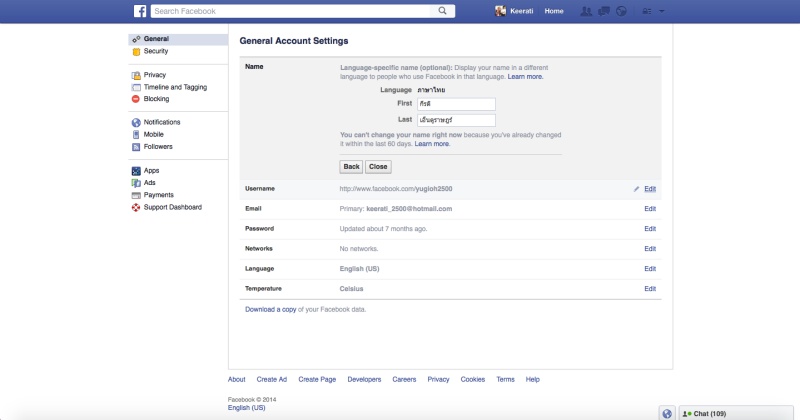The height and width of the screenshot is (420, 800).
Task: Open Notifications settings
Action: click(x=162, y=122)
